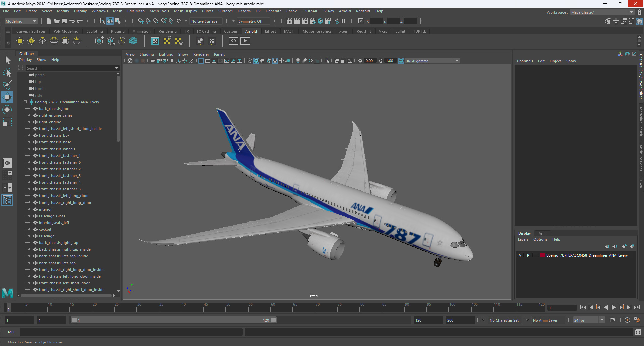Image resolution: width=644 pixels, height=346 pixels.
Task: Open the Workspace Maya Classic dropdown
Action: 602,12
